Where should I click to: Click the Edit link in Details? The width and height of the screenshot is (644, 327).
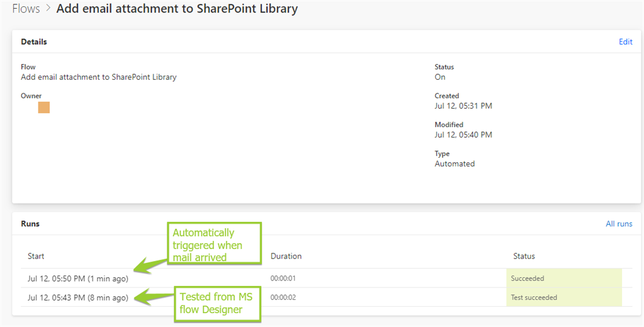[x=626, y=42]
